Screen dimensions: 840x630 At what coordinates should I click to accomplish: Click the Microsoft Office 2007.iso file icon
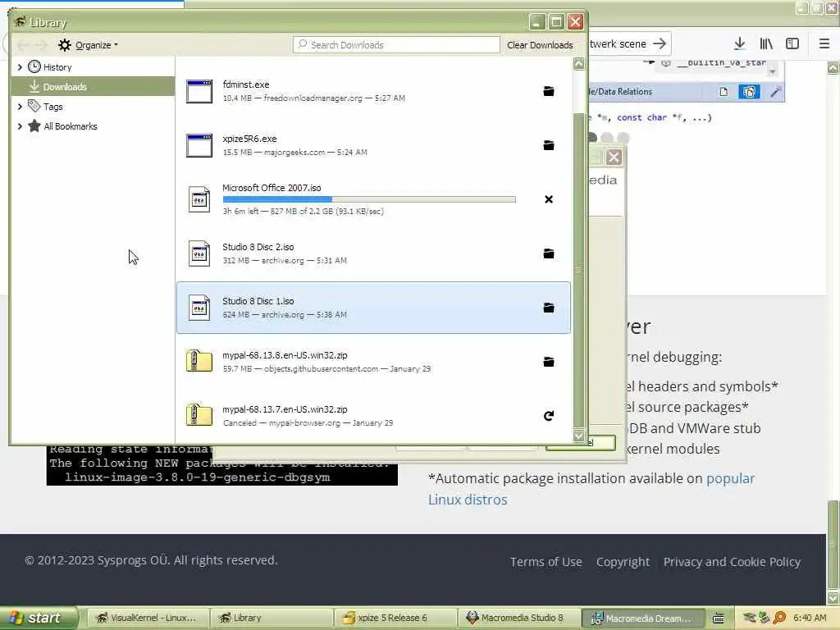click(199, 199)
